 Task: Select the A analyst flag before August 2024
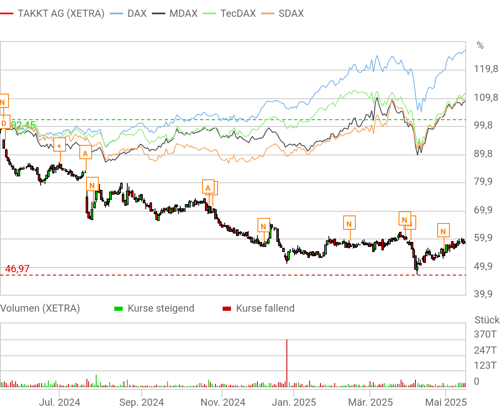(85, 152)
